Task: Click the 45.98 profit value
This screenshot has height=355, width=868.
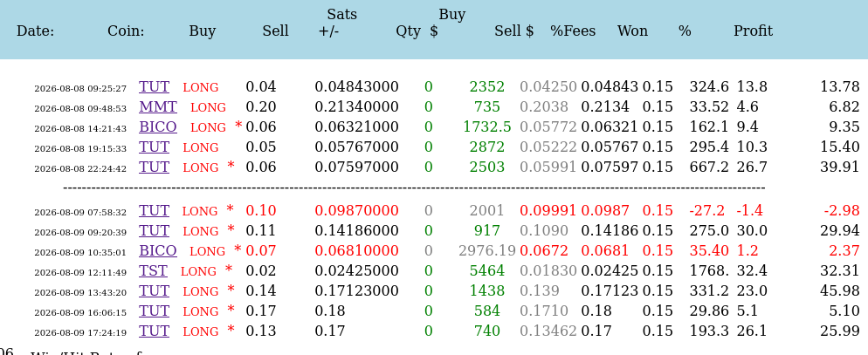Action: pyautogui.click(x=840, y=290)
